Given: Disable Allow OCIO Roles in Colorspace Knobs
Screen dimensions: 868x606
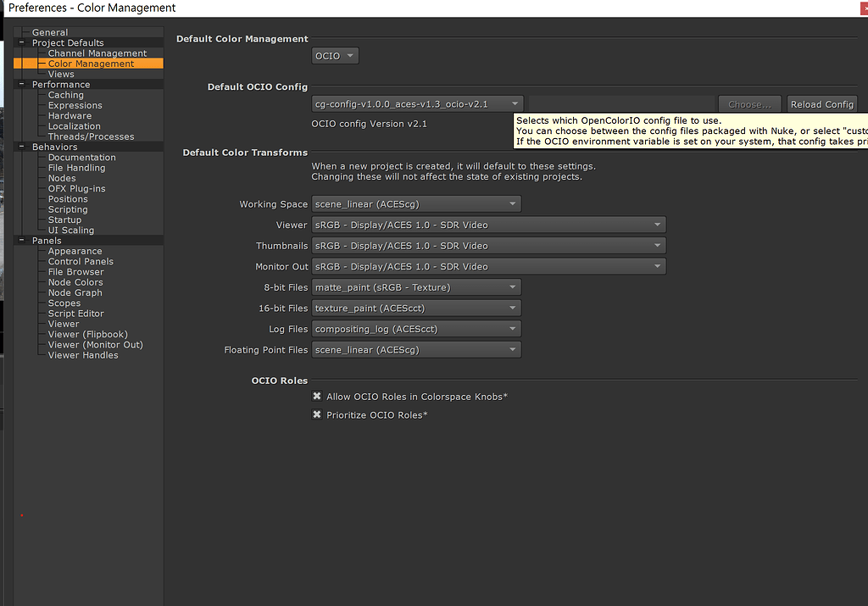Looking at the screenshot, I should pyautogui.click(x=318, y=395).
